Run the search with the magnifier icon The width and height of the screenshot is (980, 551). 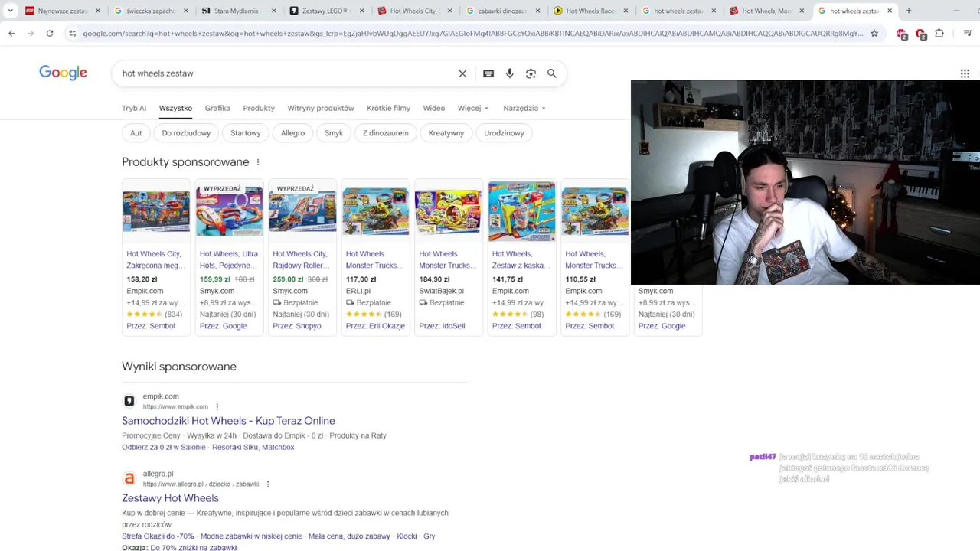552,73
